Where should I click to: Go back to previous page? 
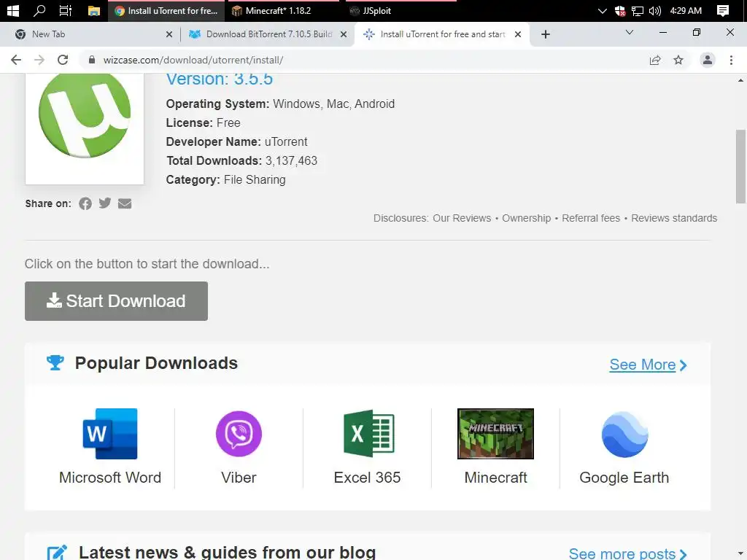[16, 60]
